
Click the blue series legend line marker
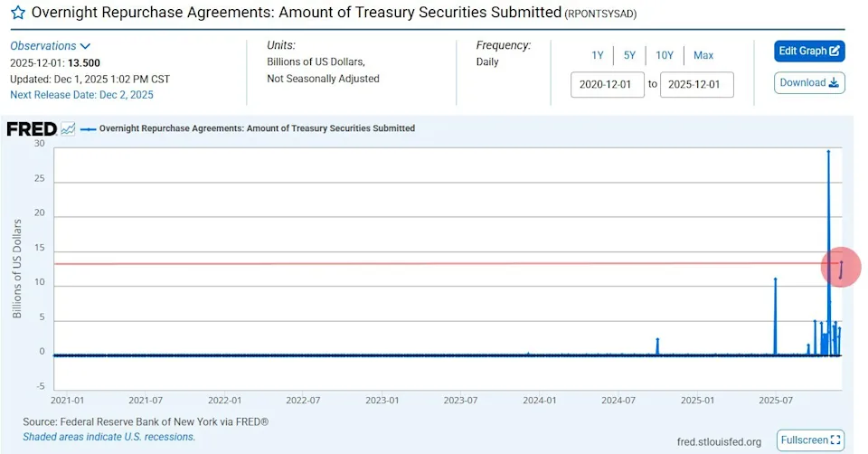(88, 128)
